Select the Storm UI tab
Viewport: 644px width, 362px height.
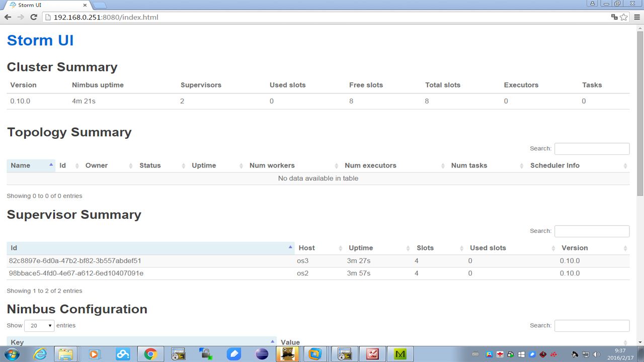click(46, 5)
